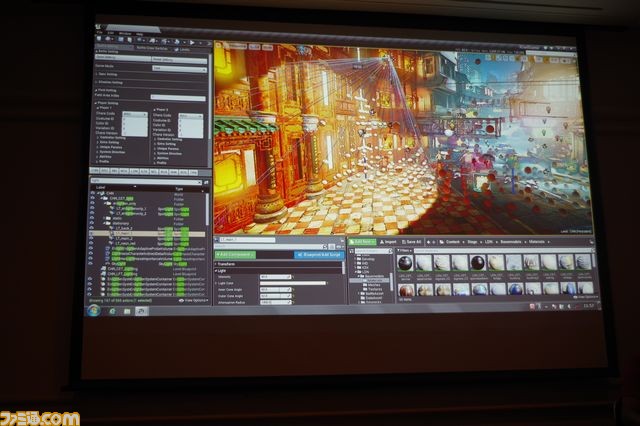Click the Details panel property matrix icon

(x=331, y=247)
